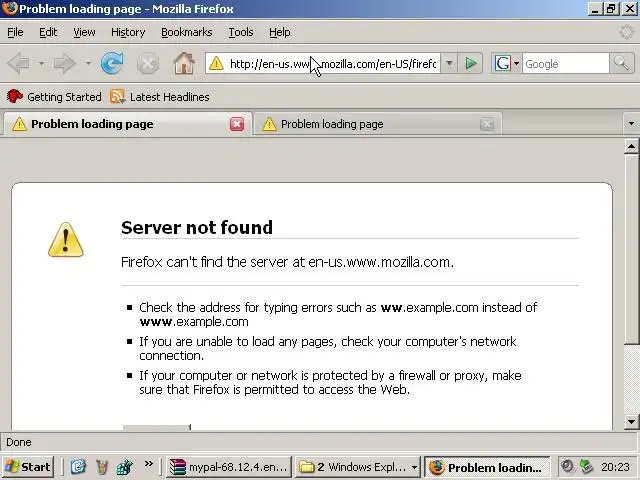Screen dimensions: 640x480
Task: Expand the Windows Explorer taskbar group arrow
Action: point(414,467)
